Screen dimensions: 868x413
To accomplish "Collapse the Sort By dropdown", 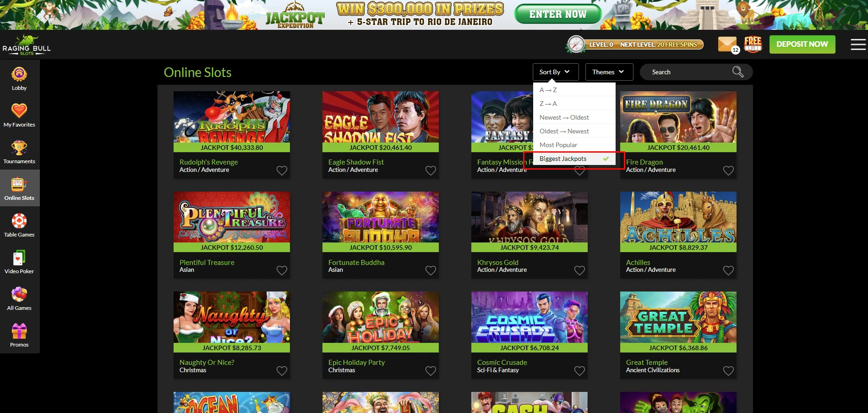I will [x=556, y=72].
